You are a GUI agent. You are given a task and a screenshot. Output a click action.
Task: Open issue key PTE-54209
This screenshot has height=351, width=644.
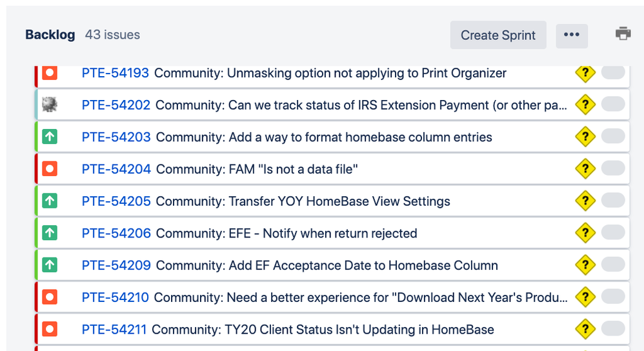116,265
